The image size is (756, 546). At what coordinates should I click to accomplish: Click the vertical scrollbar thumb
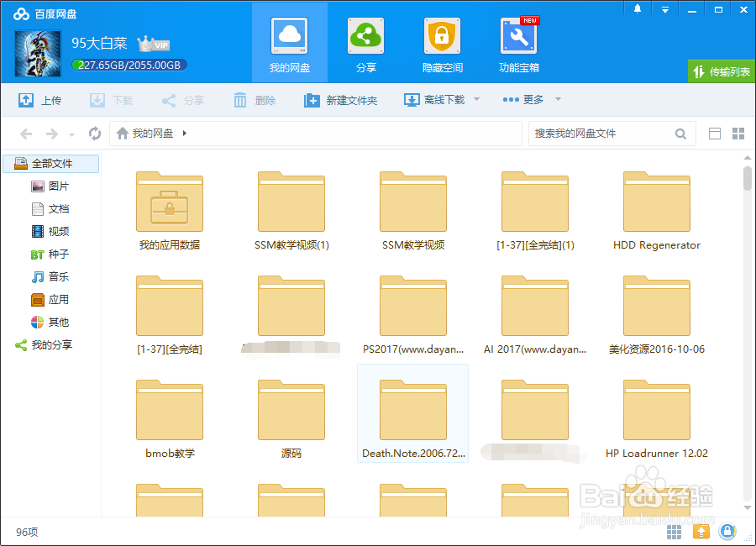[748, 178]
